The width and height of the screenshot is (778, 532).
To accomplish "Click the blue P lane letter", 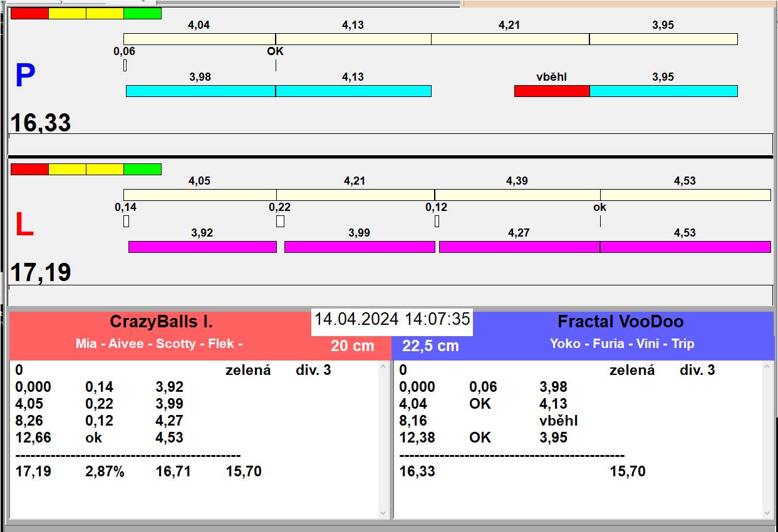I will coord(24,76).
